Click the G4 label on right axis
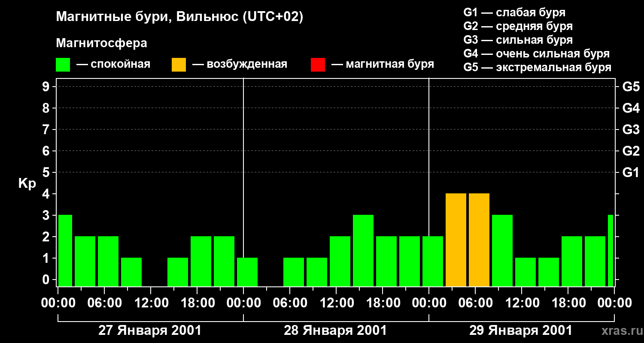644x343 pixels. 631,108
